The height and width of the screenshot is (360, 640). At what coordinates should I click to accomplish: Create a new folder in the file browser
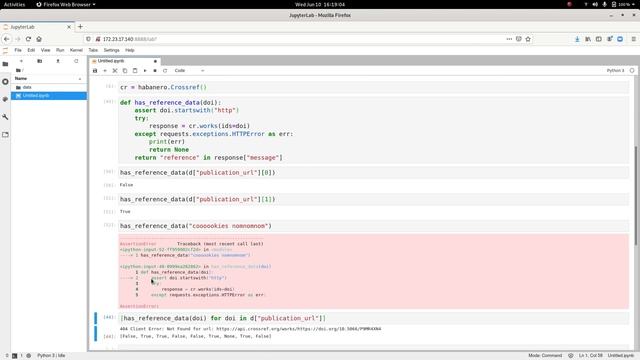[x=40, y=61]
